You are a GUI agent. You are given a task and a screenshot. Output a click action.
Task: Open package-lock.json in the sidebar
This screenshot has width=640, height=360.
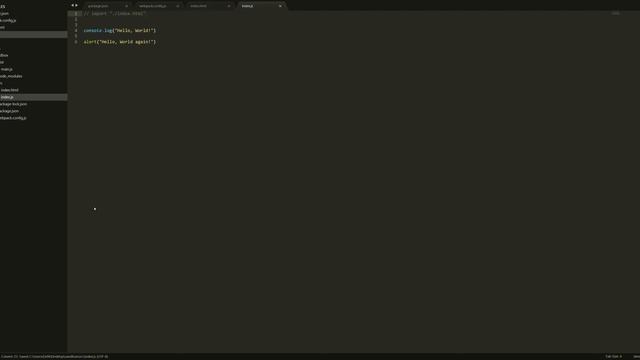point(13,104)
